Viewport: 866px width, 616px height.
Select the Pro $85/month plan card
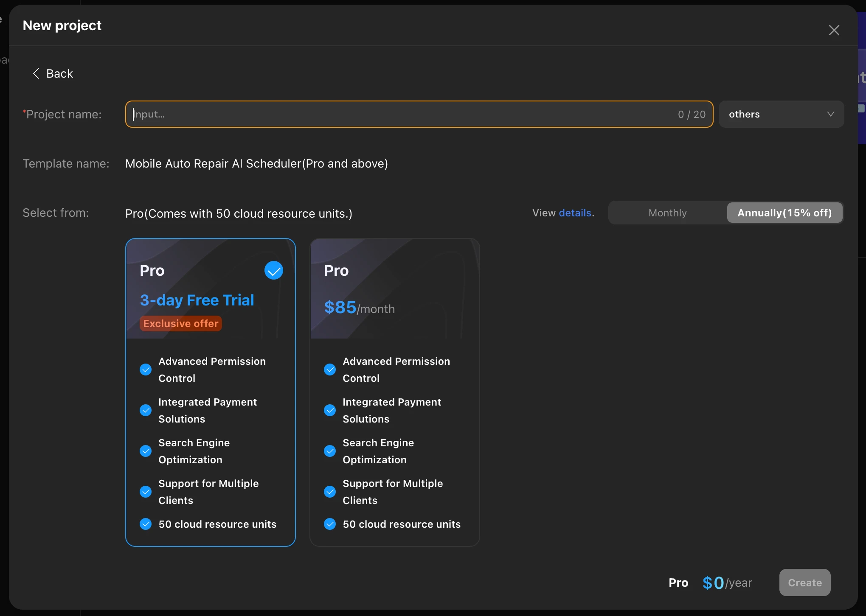tap(395, 392)
